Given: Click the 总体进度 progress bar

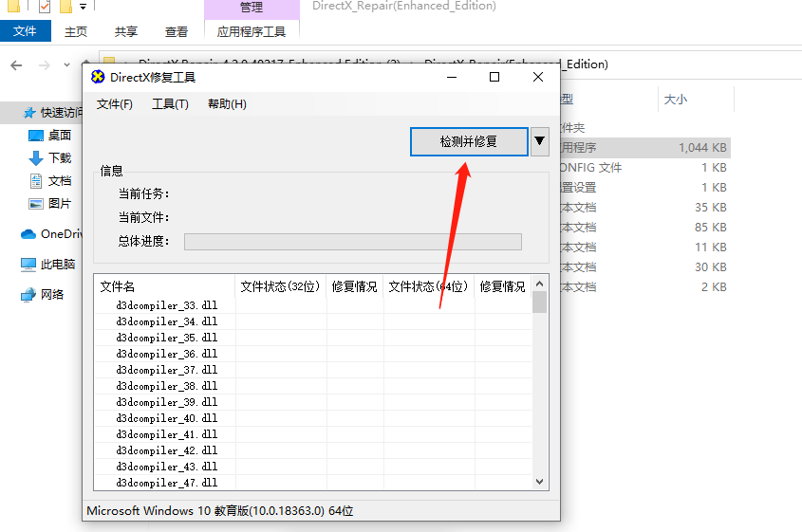Looking at the screenshot, I should [352, 242].
